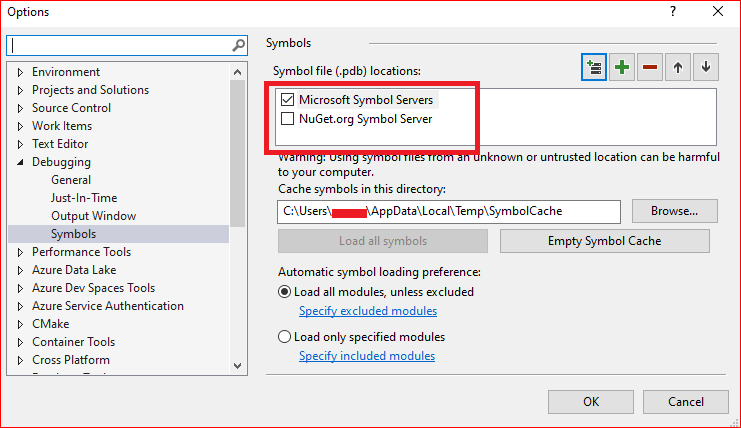The image size is (741, 428).
Task: Select Load only specified modules option
Action: 285,337
